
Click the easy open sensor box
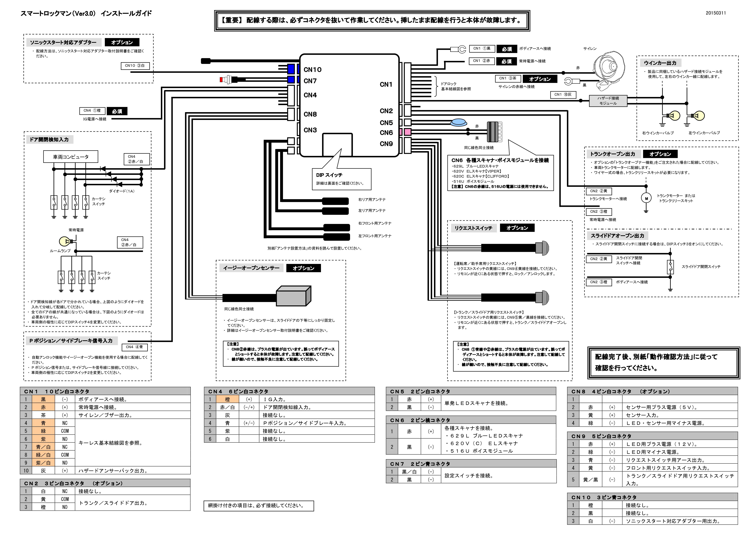click(294, 296)
